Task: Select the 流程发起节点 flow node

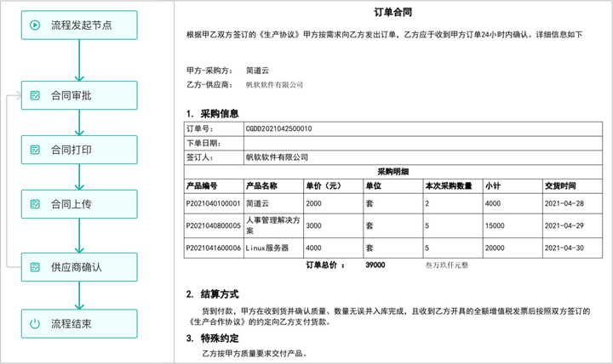Action: 79,26
